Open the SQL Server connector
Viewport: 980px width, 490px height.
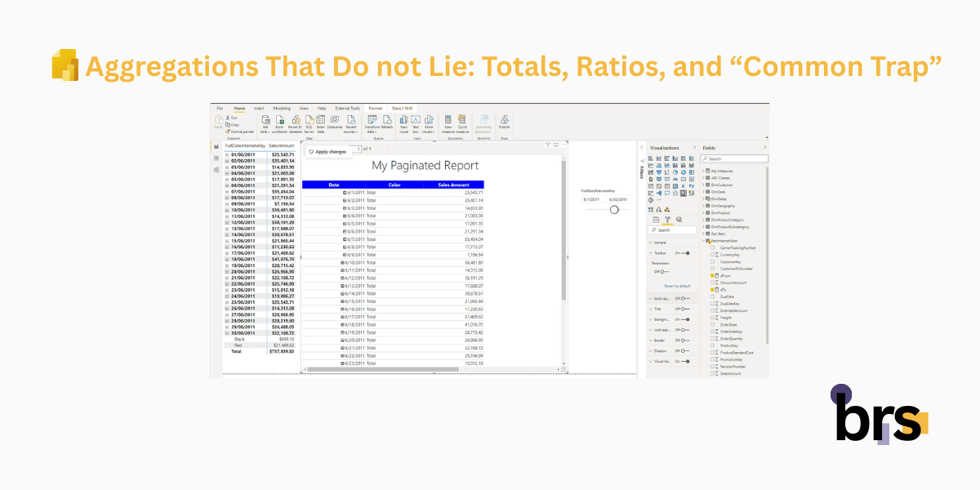coord(309,122)
